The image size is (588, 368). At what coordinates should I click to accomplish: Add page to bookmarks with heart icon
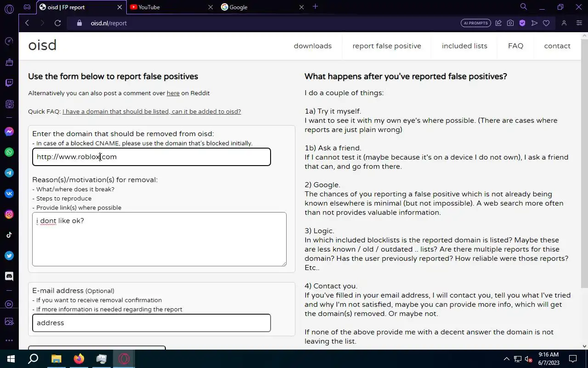click(546, 23)
